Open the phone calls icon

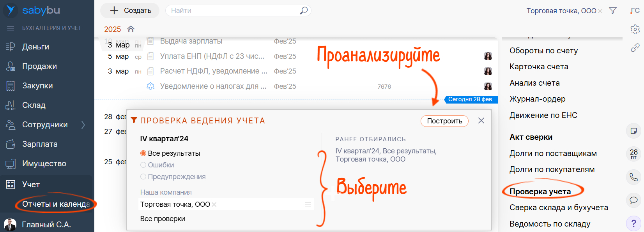(x=633, y=177)
